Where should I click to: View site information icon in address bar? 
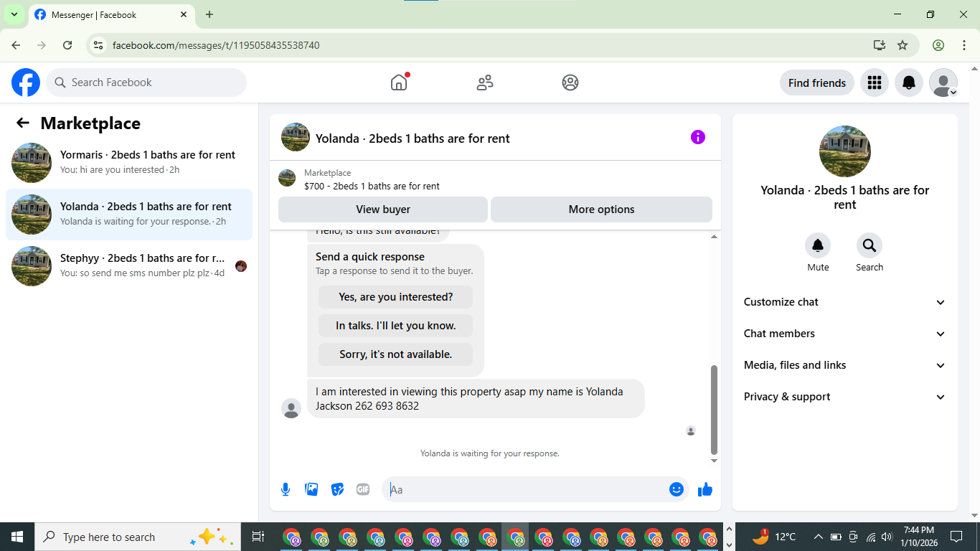99,45
